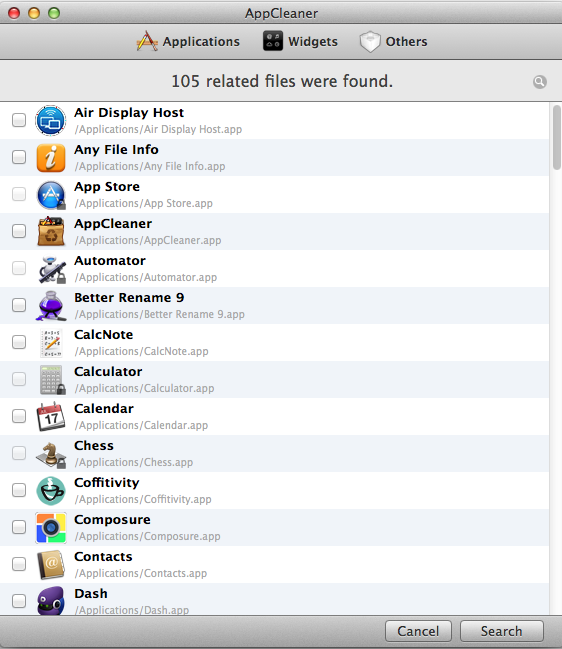The image size is (562, 649).
Task: Click the Calculator app icon
Action: pos(52,380)
